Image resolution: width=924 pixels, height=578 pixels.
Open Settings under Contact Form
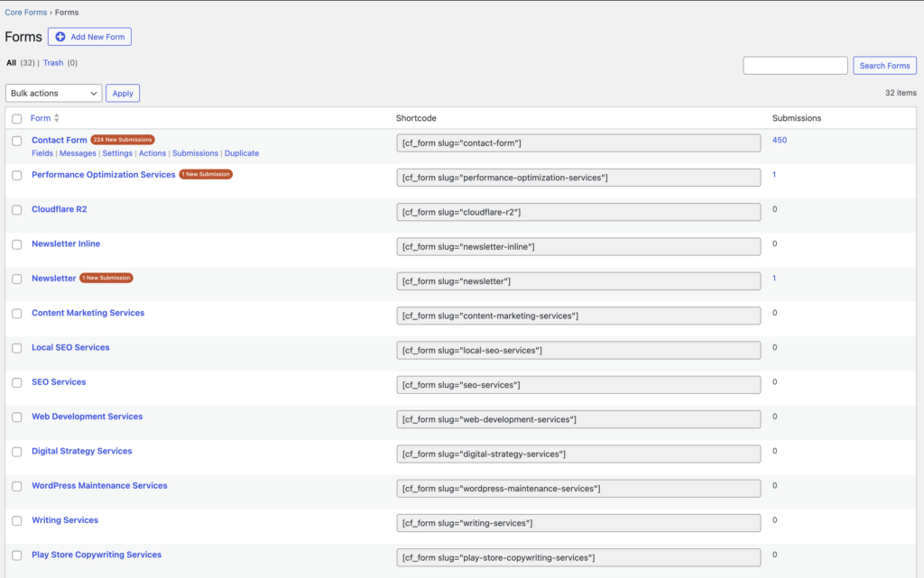point(118,152)
